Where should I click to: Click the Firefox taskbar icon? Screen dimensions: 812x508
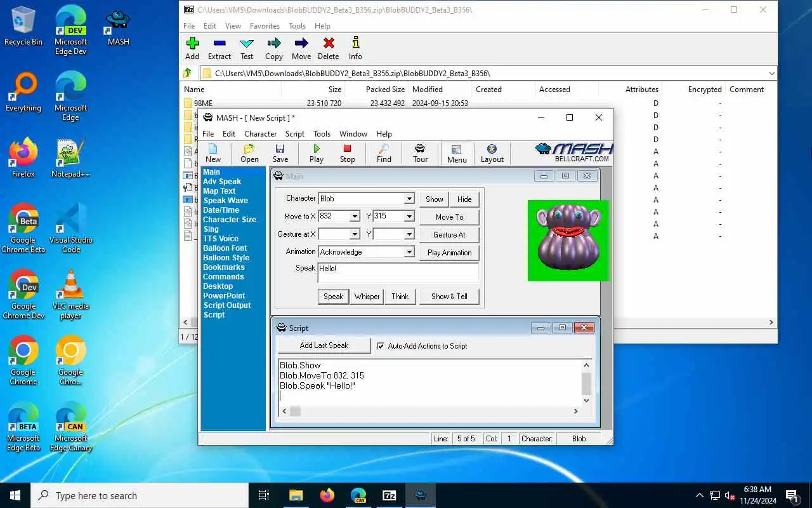coord(327,495)
